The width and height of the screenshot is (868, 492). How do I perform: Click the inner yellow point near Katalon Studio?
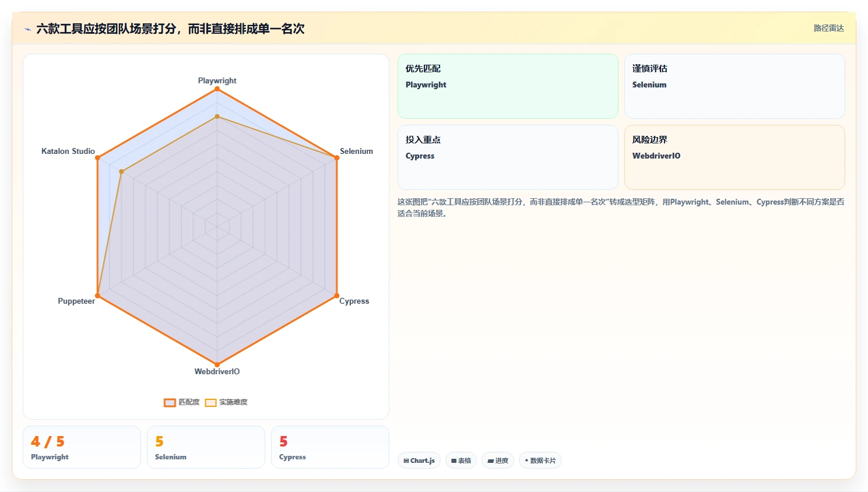(121, 171)
